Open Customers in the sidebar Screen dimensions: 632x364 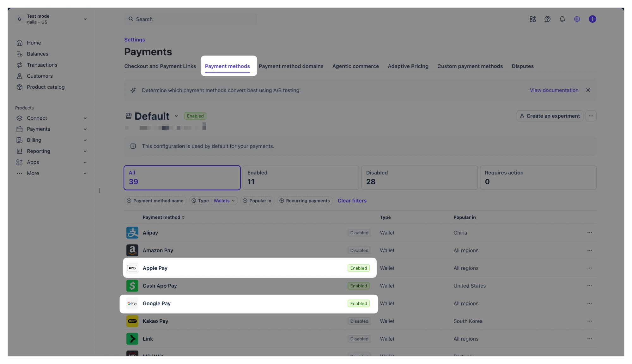(x=40, y=76)
